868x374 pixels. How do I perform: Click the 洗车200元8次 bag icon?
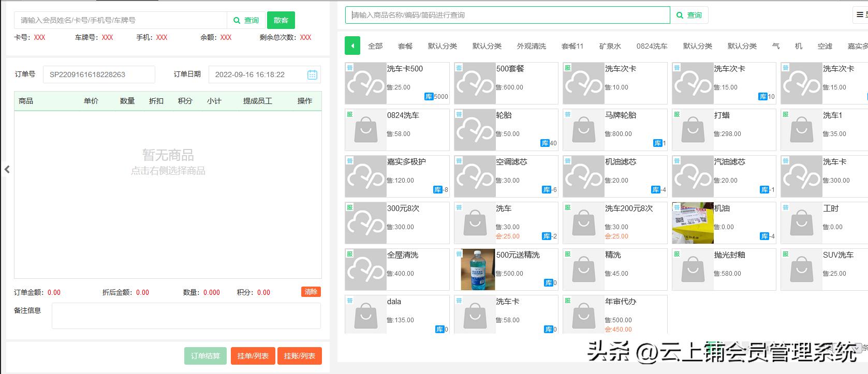[x=584, y=223]
